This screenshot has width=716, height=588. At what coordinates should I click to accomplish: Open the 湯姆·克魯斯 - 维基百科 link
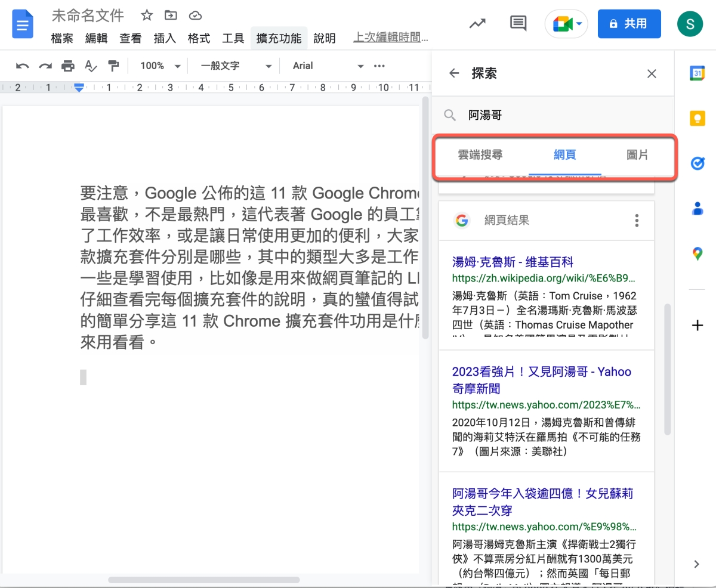pos(513,262)
